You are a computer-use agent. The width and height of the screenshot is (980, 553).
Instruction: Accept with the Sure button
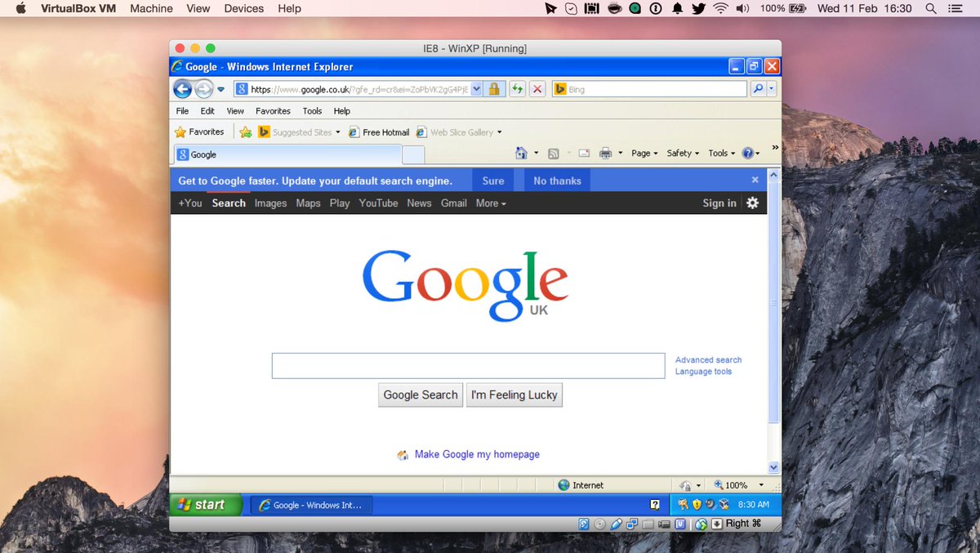point(493,181)
